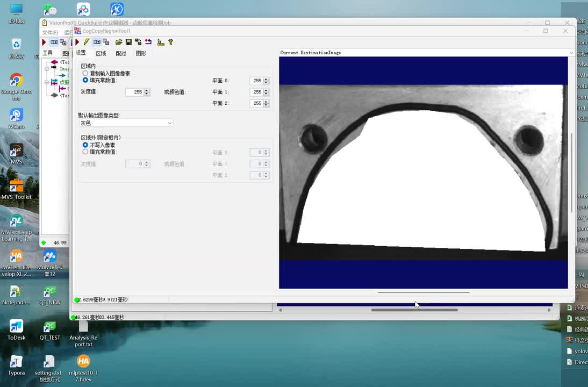The width and height of the screenshot is (588, 387).
Task: Click the save-as icon beside the floppy disk
Action: pyautogui.click(x=138, y=42)
